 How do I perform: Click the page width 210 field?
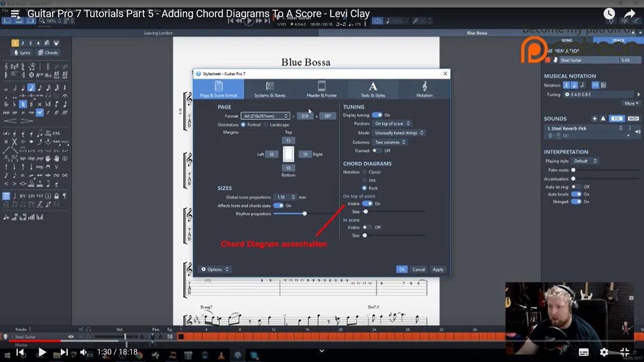click(305, 116)
